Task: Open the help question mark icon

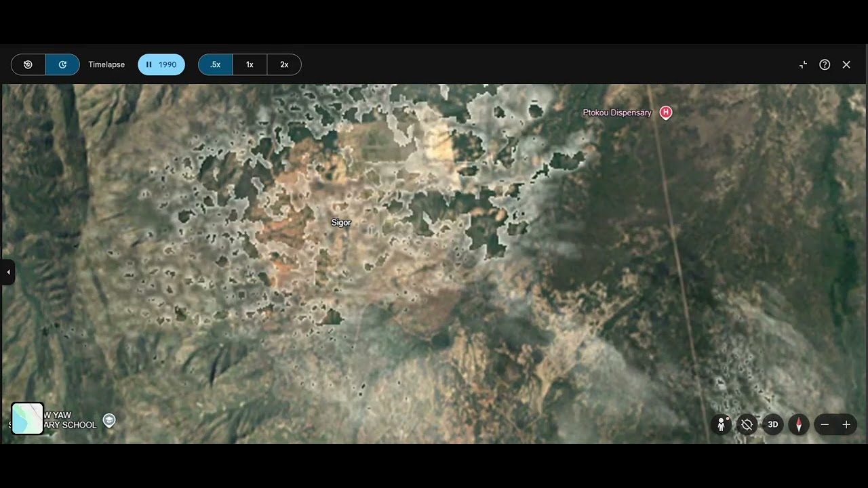Action: tap(825, 64)
